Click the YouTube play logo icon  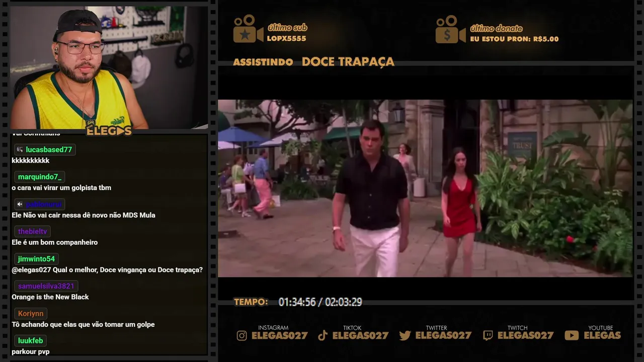[x=572, y=335]
